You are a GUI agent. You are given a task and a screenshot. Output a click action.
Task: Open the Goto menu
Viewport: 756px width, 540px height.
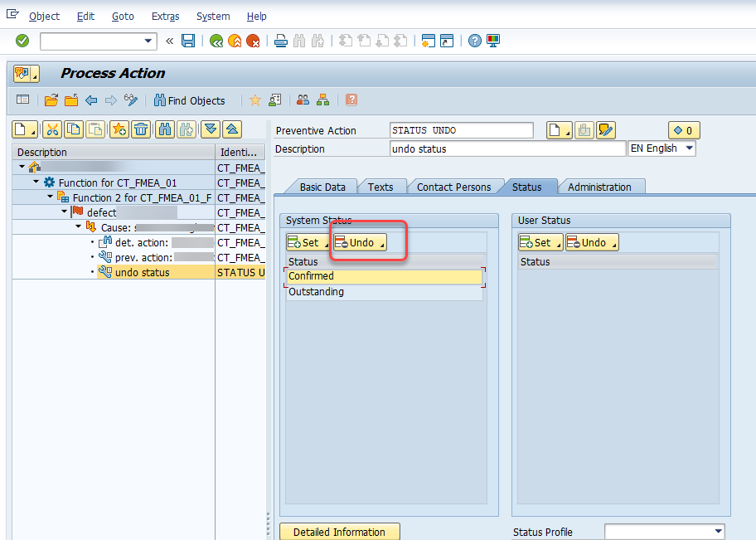point(123,17)
